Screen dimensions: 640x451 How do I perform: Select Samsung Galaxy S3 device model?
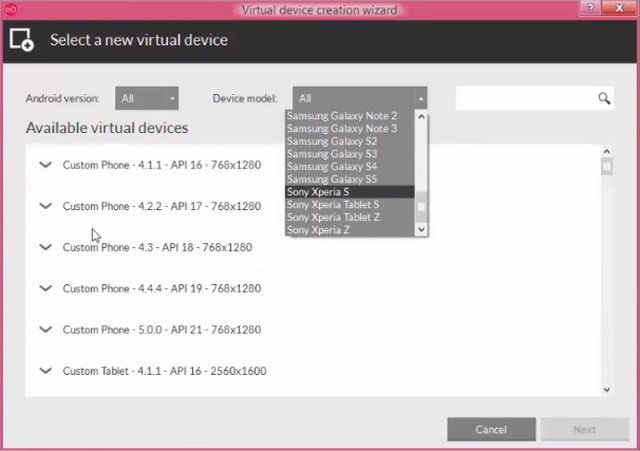[x=350, y=154]
